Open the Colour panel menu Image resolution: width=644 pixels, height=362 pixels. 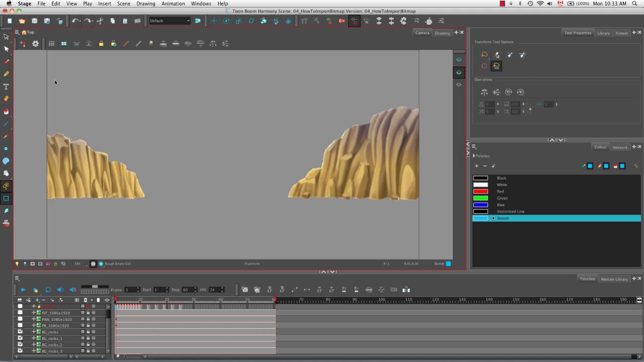473,147
